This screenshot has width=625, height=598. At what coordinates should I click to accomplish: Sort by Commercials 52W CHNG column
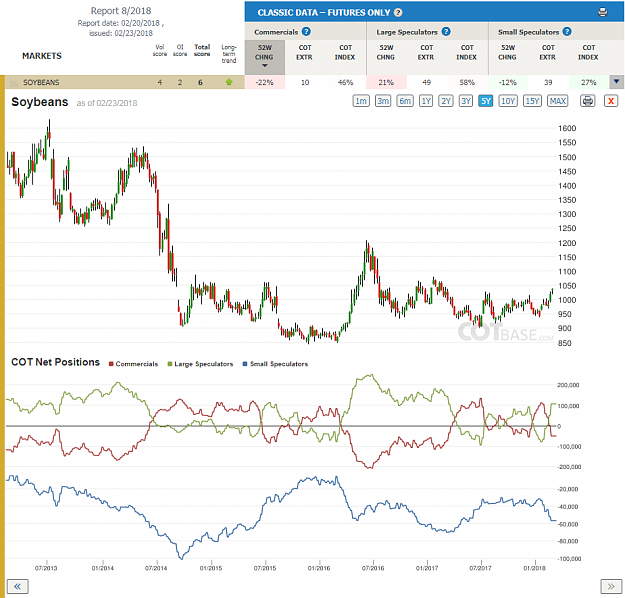[x=265, y=57]
